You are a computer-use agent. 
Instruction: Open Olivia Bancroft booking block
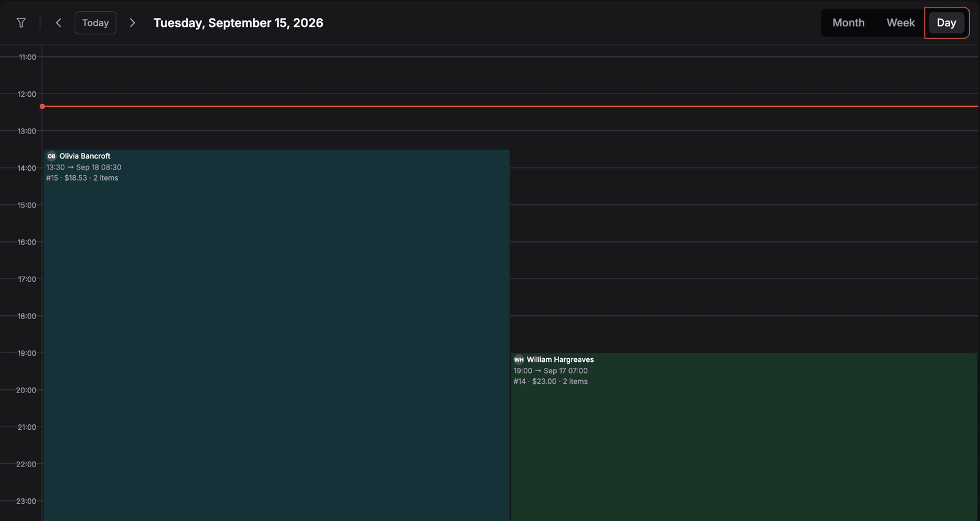pos(276,335)
